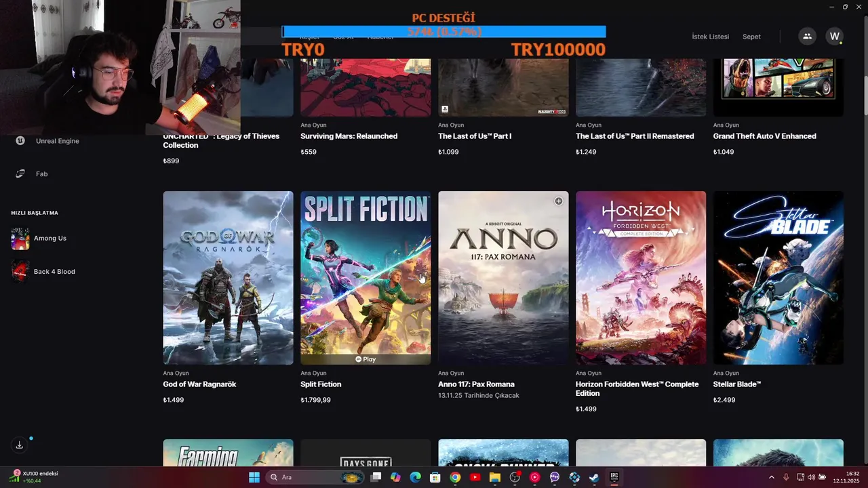Expand the hidden tray icons chevron

tap(772, 477)
